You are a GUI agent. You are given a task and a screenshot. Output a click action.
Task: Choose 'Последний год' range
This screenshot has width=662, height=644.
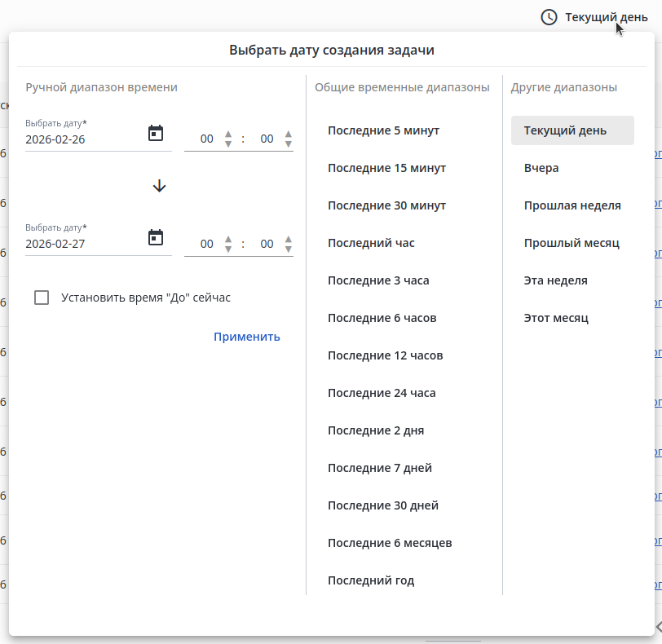[x=371, y=580]
